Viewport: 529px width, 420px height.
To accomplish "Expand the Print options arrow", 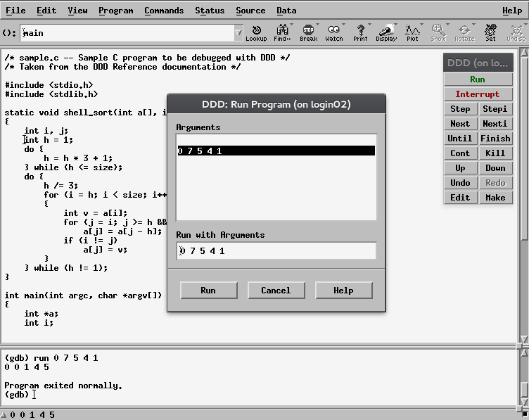I will click(369, 25).
